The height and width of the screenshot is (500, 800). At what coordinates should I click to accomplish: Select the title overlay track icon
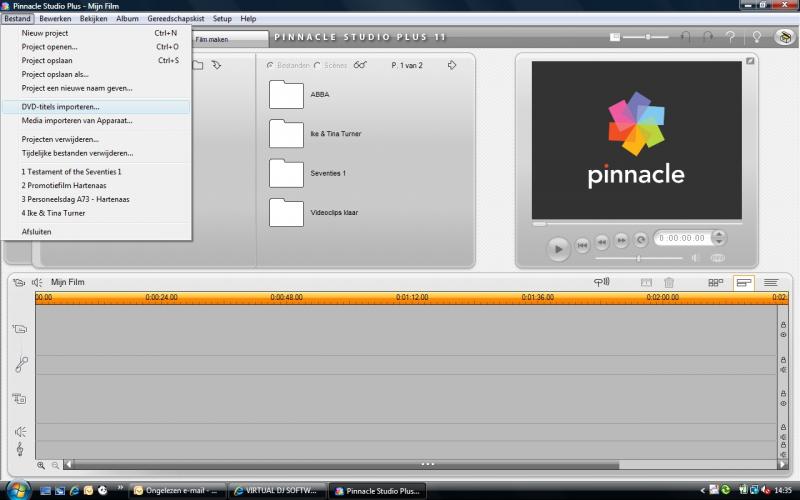tap(19, 398)
